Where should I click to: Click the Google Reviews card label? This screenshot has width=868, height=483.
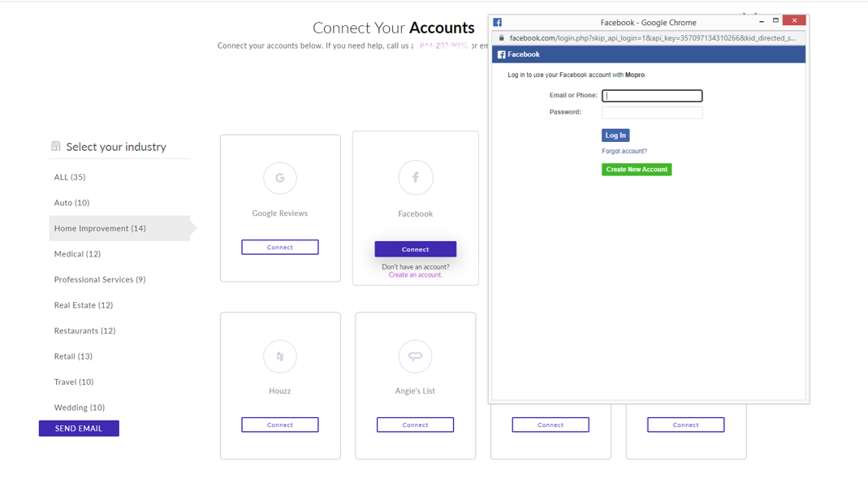(280, 213)
